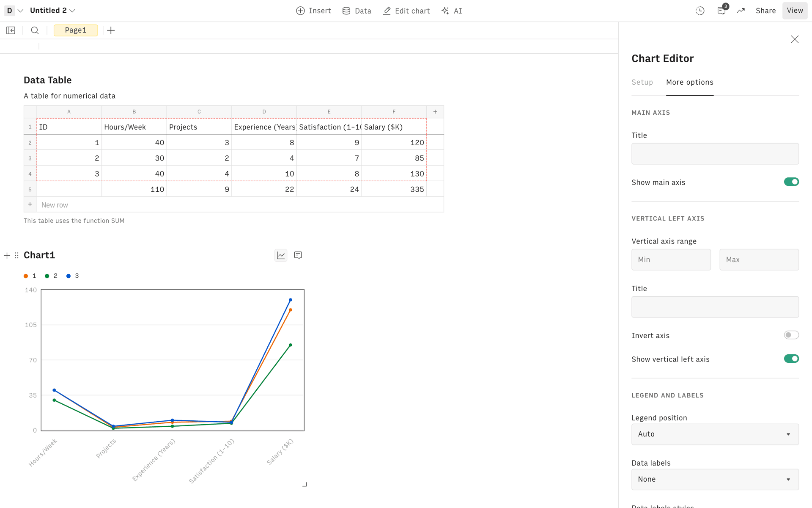Viewport: 812px width, 508px height.
Task: Click the activity trend arrow icon
Action: [741, 11]
